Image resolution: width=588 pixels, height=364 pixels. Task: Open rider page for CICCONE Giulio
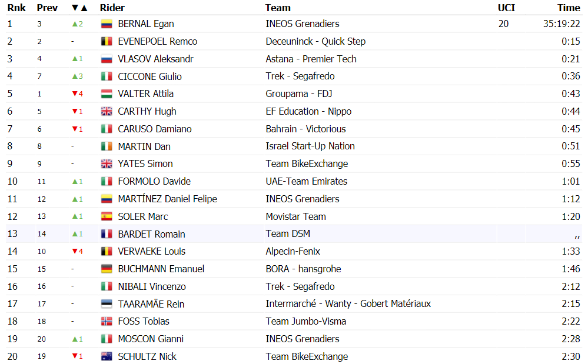[150, 76]
